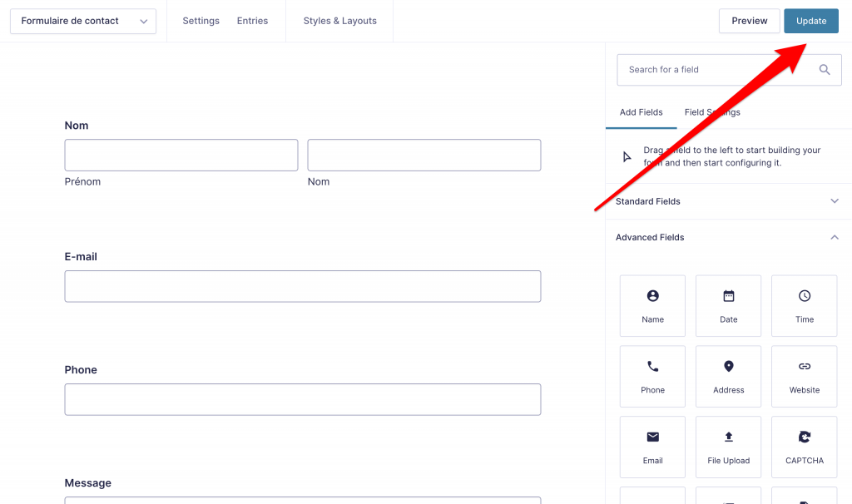Image resolution: width=852 pixels, height=504 pixels.
Task: Add the File Upload advanced field
Action: (728, 447)
